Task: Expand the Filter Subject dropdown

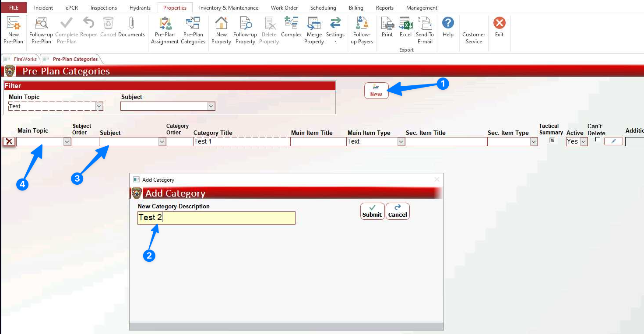Action: [211, 106]
